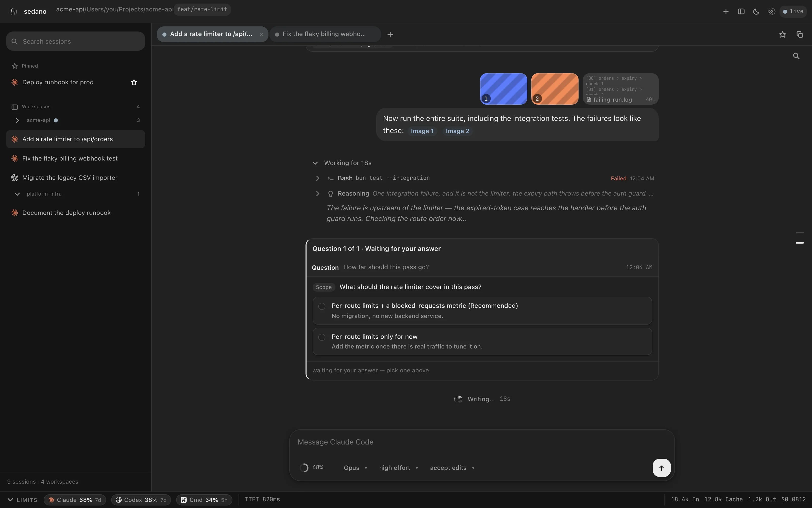Click the Reasoning lightbulb icon

pyautogui.click(x=330, y=194)
